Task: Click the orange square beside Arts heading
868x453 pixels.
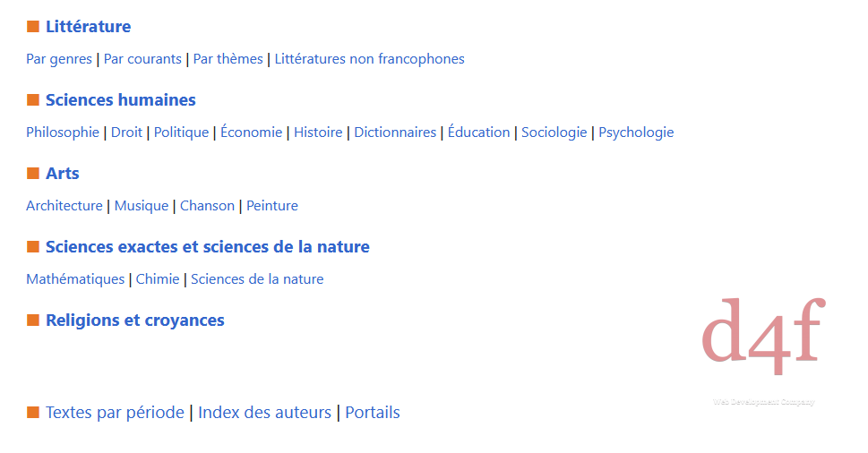Action: (x=33, y=174)
